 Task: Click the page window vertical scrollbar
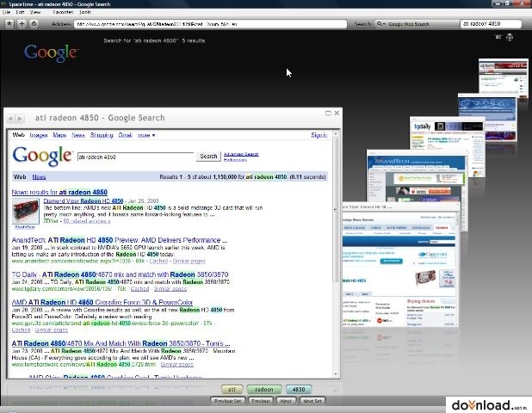(x=336, y=255)
